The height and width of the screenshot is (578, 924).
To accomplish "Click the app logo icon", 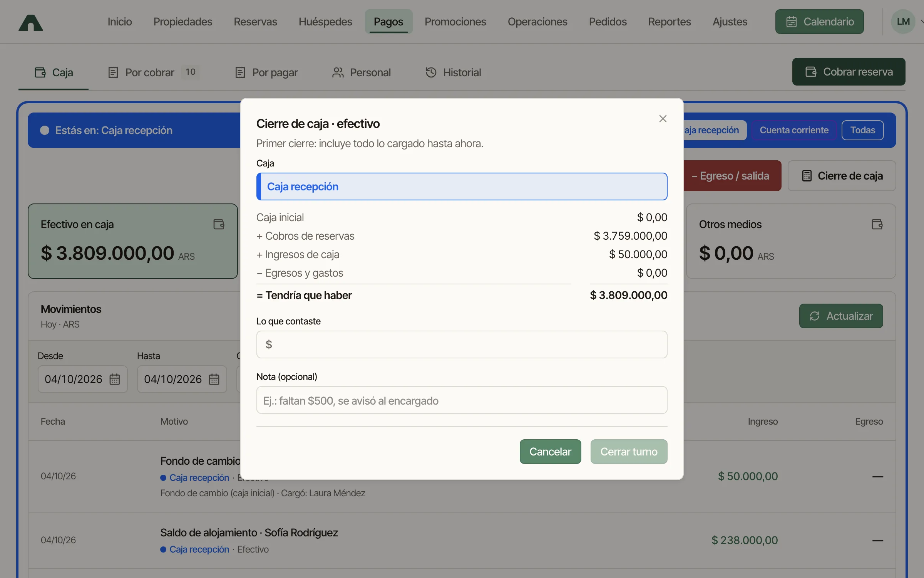I will click(31, 22).
